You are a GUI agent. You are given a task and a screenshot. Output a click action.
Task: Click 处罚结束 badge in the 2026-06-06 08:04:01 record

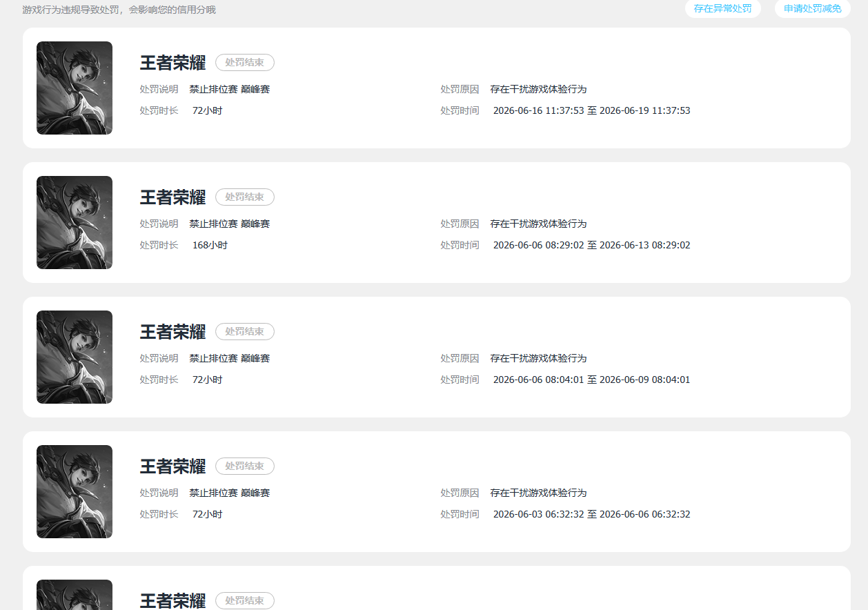(245, 332)
